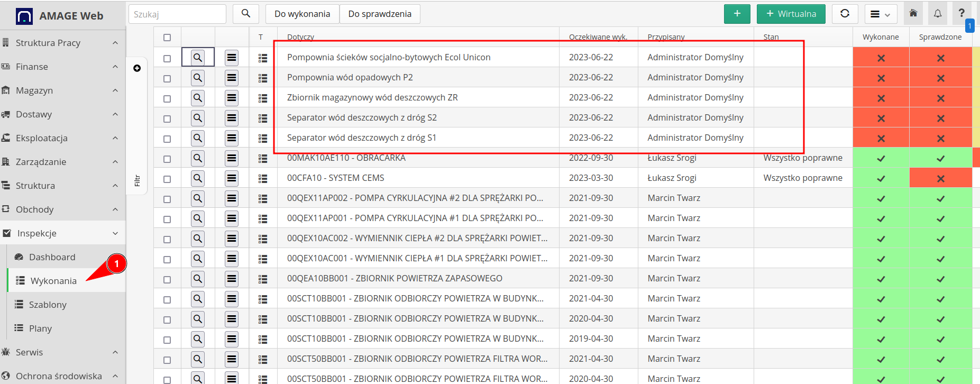
Task: Click the Do wykonania filter button
Action: click(x=302, y=14)
